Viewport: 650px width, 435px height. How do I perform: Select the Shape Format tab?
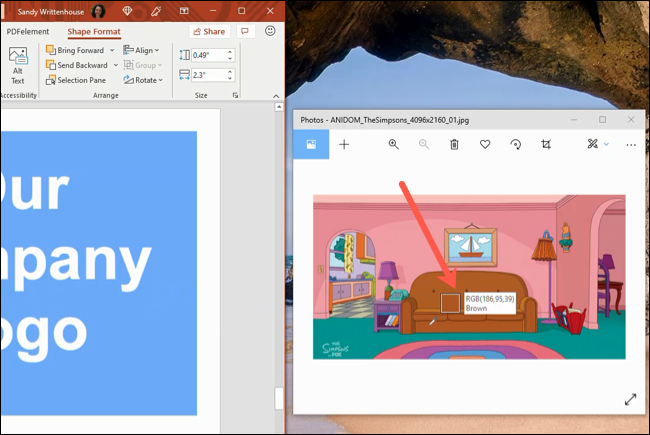click(x=93, y=31)
